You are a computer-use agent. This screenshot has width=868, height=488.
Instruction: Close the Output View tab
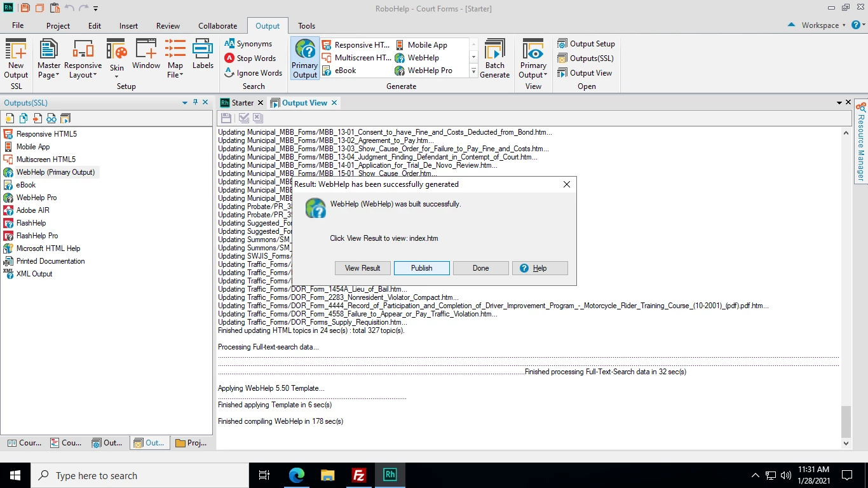[334, 102]
